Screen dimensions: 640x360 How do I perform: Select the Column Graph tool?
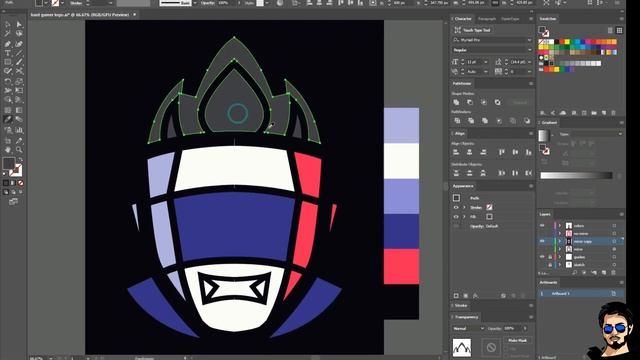(x=19, y=130)
